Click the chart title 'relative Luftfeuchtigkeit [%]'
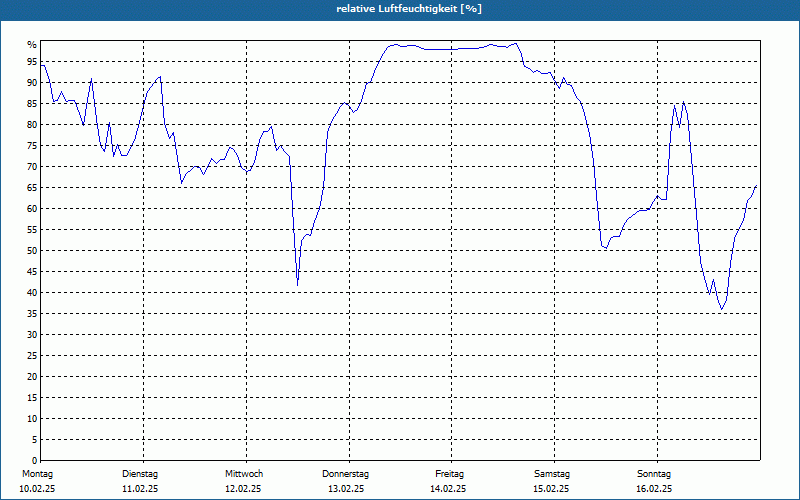 click(409, 9)
